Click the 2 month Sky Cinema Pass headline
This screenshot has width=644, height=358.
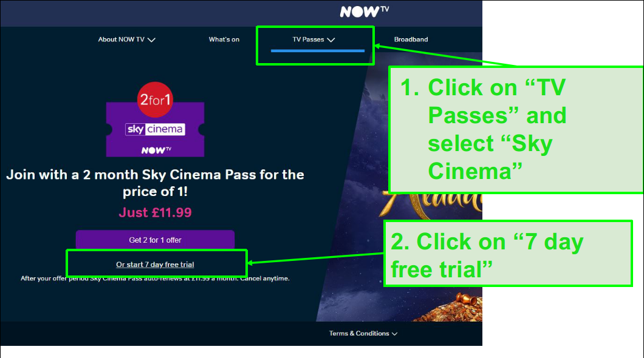pos(156,183)
